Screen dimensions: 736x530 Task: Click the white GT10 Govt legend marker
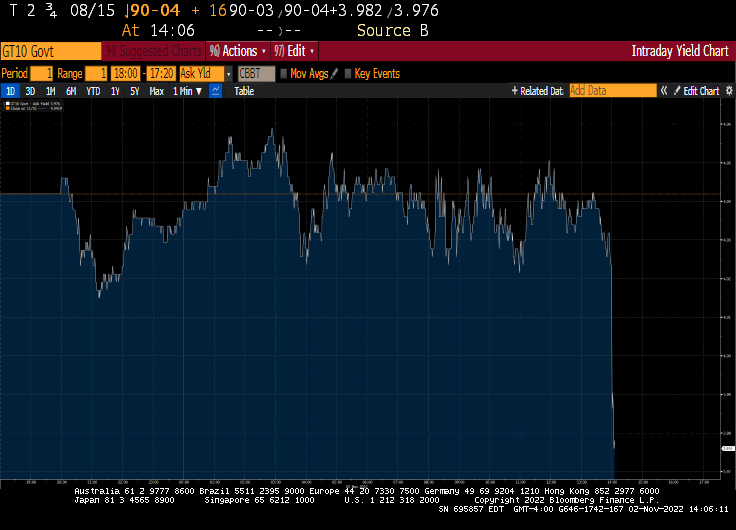[x=7, y=103]
